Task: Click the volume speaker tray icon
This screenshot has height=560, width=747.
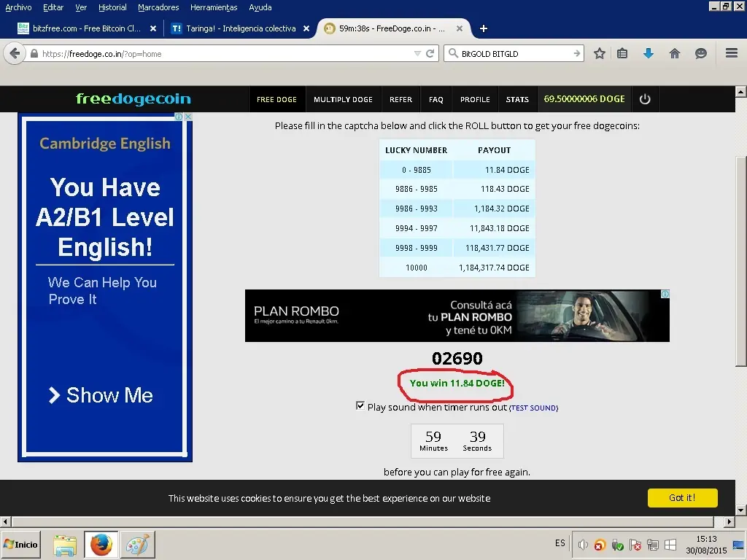Action: click(583, 544)
